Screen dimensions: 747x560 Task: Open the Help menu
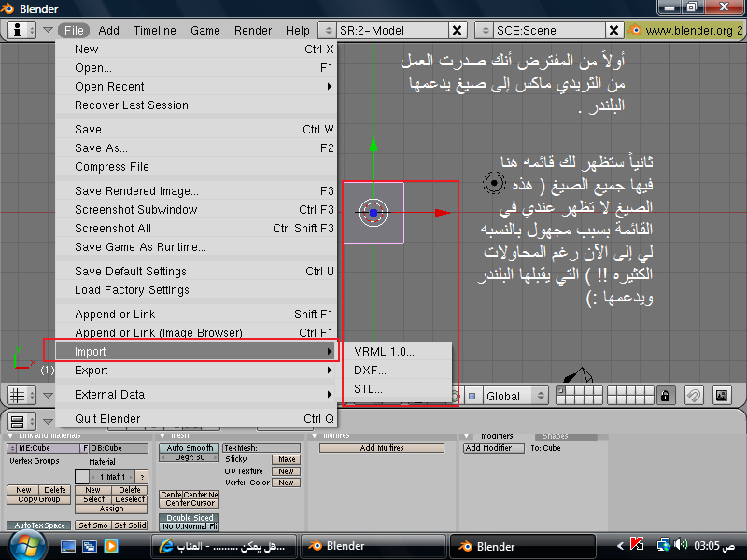298,31
